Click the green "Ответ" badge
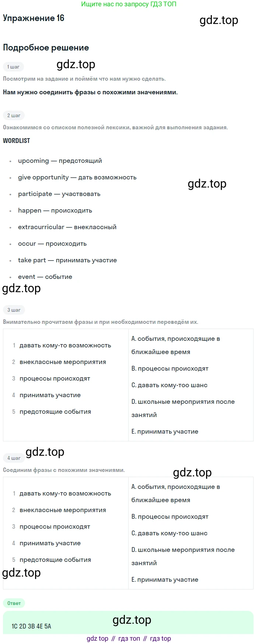Image resolution: width=258 pixels, height=644 pixels. 14,603
